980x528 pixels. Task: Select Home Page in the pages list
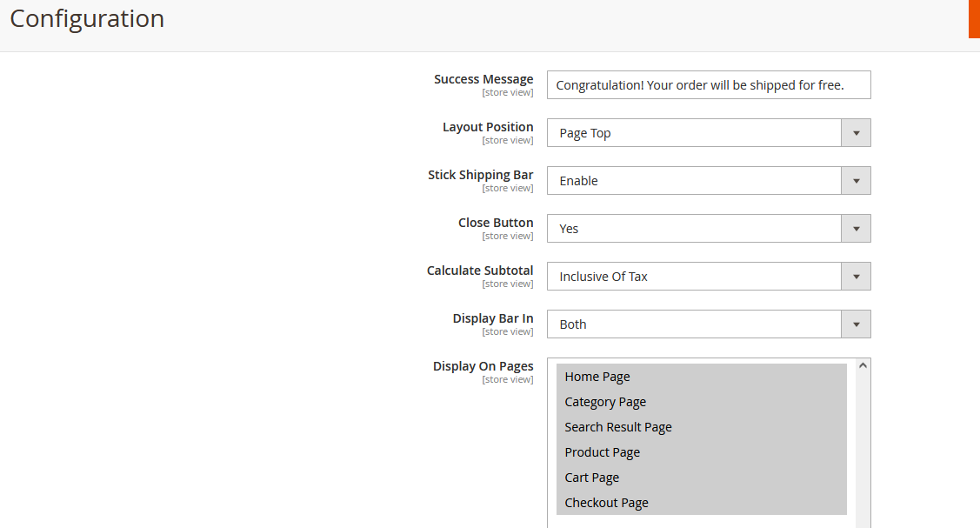click(x=701, y=377)
